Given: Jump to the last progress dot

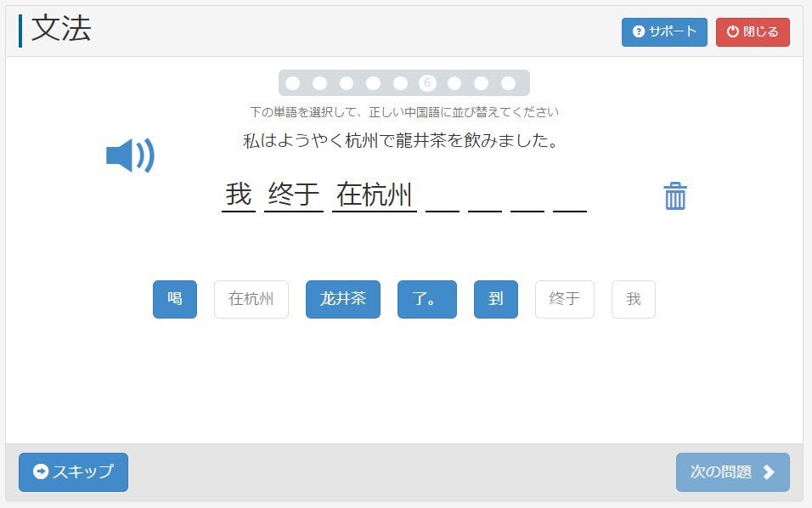Looking at the screenshot, I should (x=508, y=83).
